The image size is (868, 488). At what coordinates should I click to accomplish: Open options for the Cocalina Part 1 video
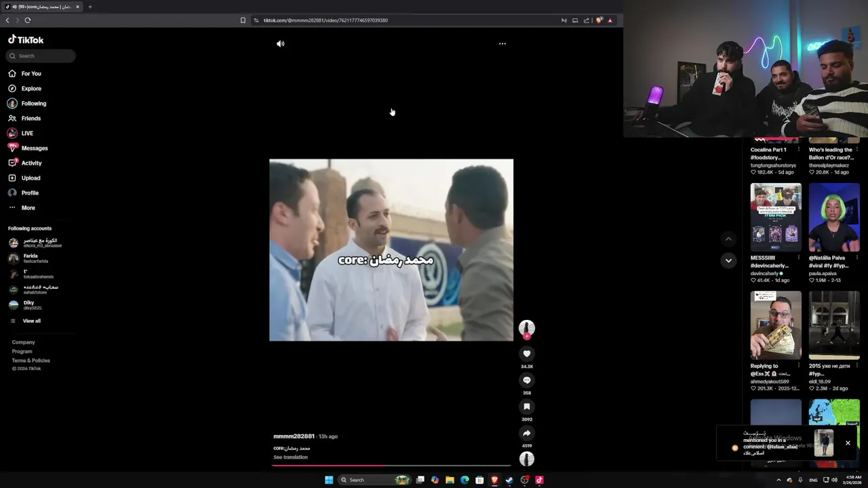pyautogui.click(x=799, y=150)
